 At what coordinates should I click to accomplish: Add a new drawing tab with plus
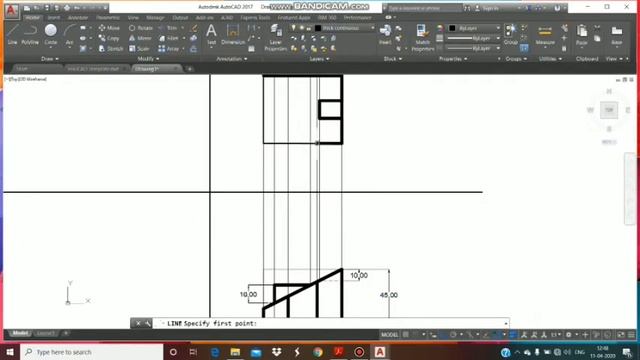[x=189, y=69]
